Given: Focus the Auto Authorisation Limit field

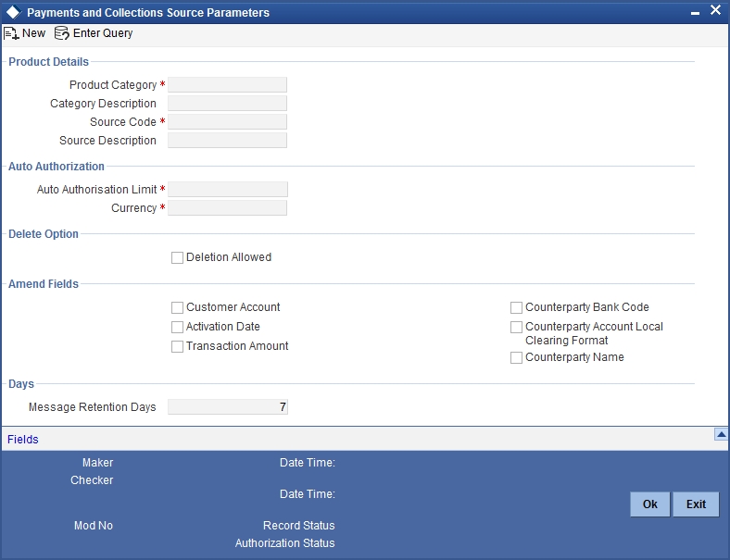Looking at the screenshot, I should (x=228, y=190).
